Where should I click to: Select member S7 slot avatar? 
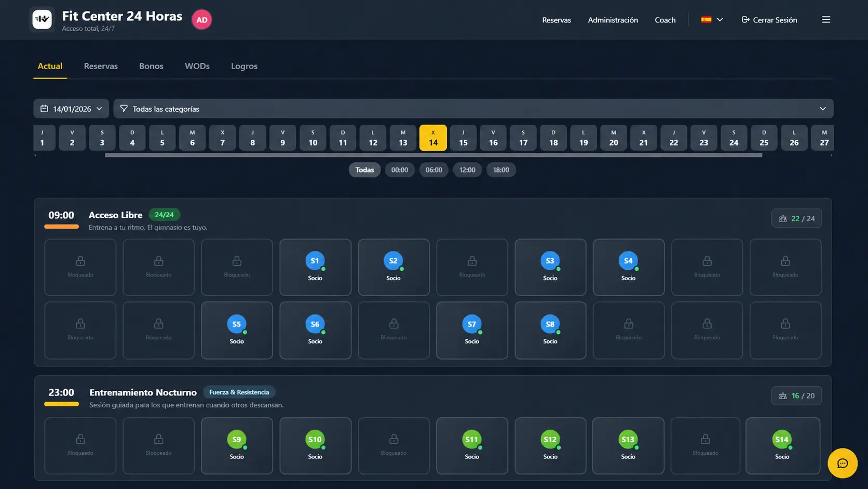471,324
